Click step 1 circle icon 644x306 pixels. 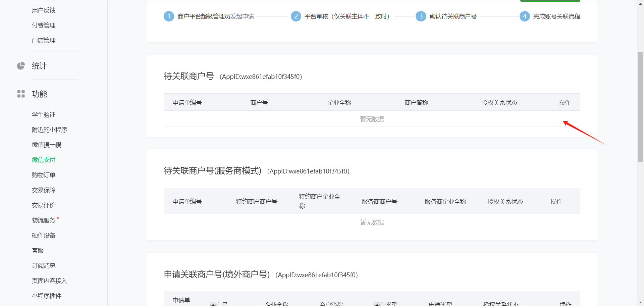click(169, 16)
